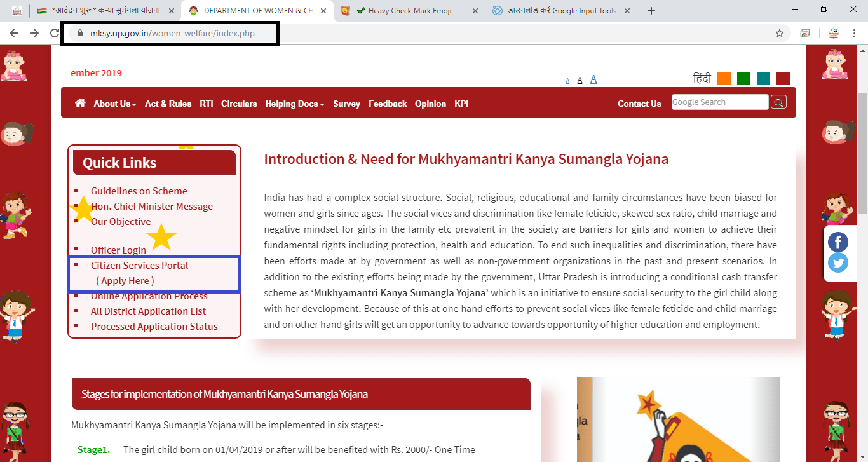Expand the About Us dropdown menu
Image resolution: width=868 pixels, height=462 pixels.
coord(115,104)
